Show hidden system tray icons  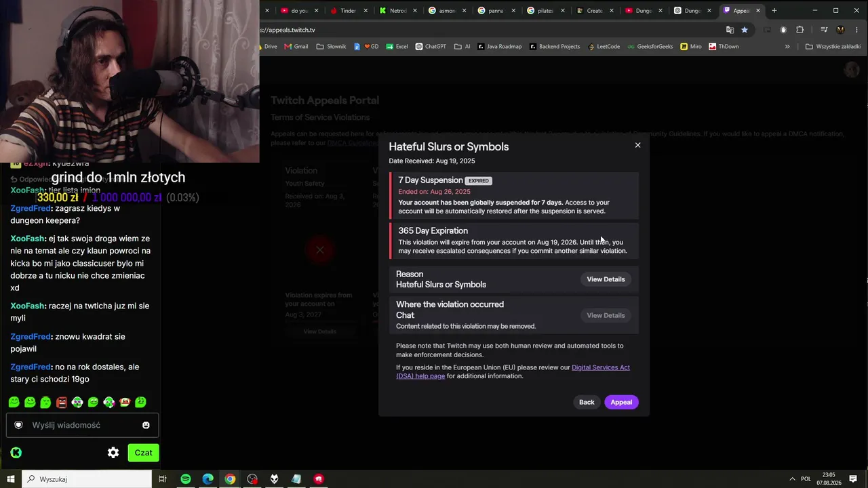[791, 479]
